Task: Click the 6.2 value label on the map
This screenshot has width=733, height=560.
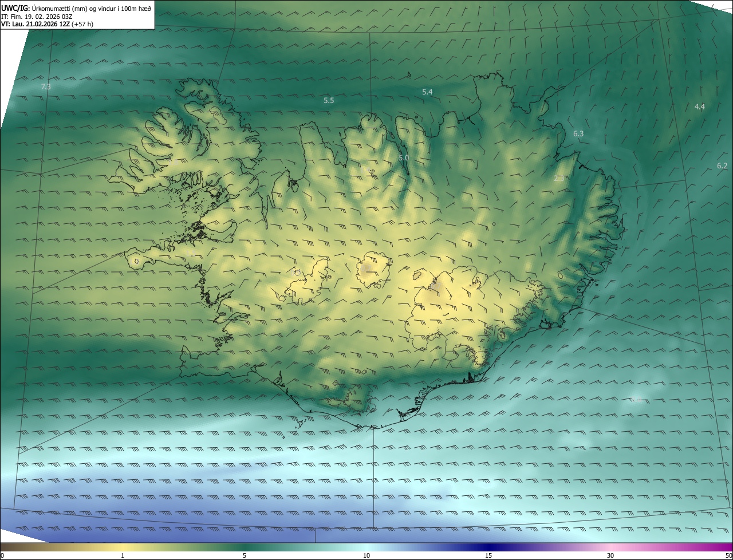Action: (x=722, y=165)
